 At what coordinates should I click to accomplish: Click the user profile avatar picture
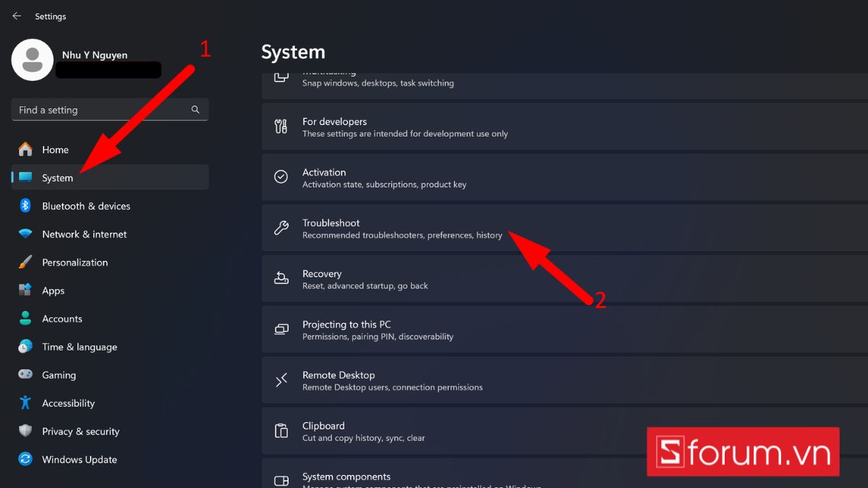(33, 60)
